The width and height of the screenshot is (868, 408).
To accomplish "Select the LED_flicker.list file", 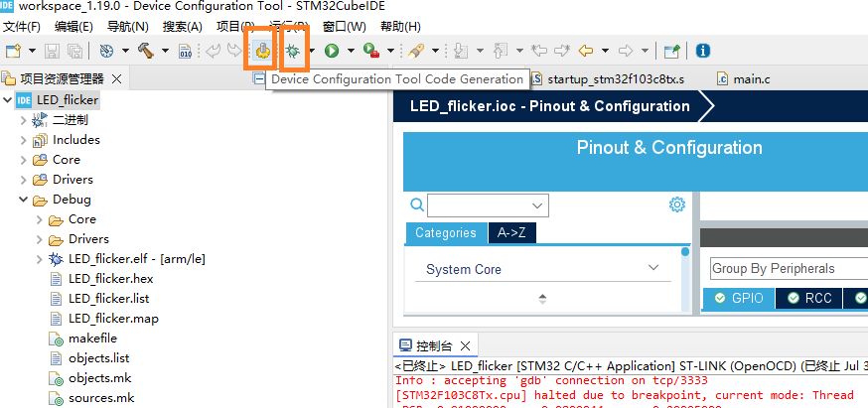I will [x=108, y=299].
